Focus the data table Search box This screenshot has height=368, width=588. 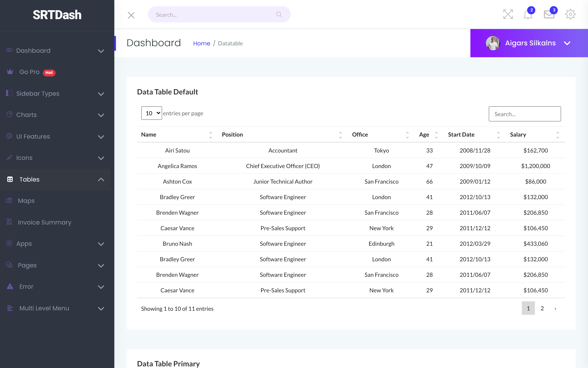click(525, 114)
